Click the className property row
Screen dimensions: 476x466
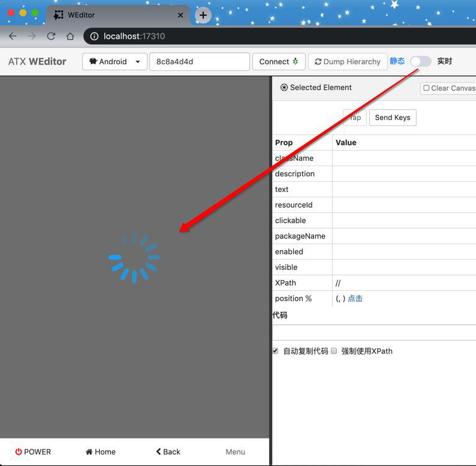pyautogui.click(x=374, y=158)
